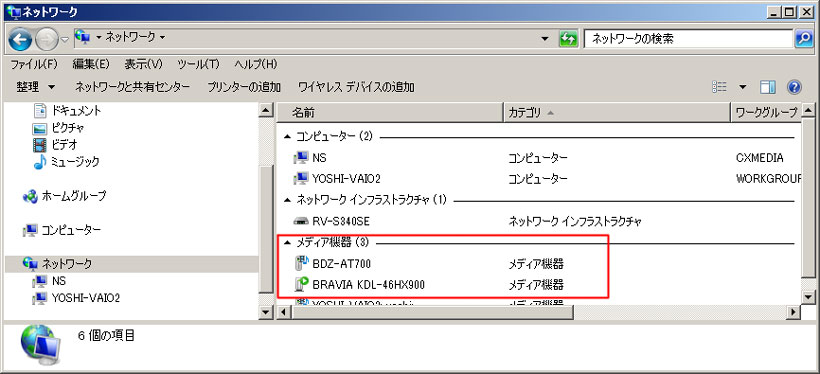This screenshot has height=374, width=820.
Task: Click the ネットワークの検索 search field
Action: [688, 39]
